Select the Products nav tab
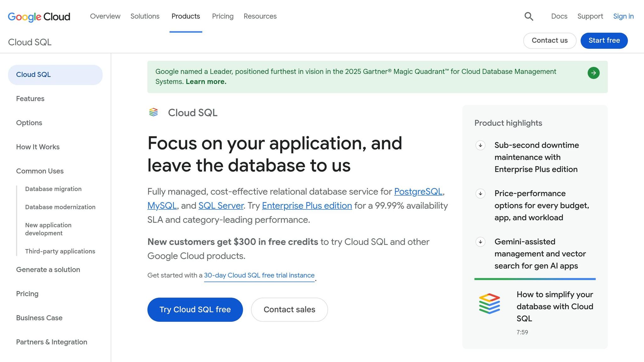Screen dimensions: 644x362 [x=186, y=16]
